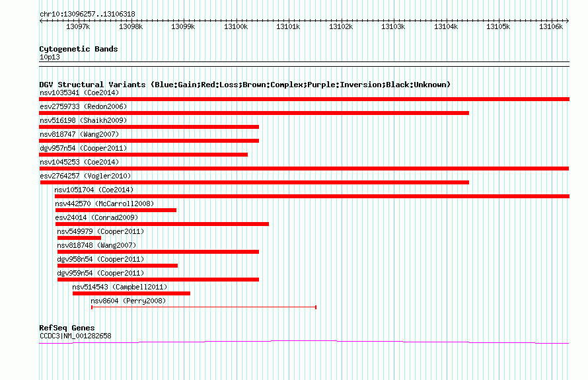
Task: Click the red bar under dgv957n54
Action: coord(143,155)
